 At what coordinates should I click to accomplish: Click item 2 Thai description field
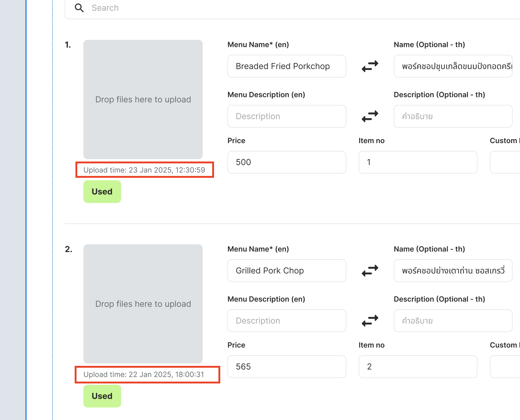coord(453,321)
